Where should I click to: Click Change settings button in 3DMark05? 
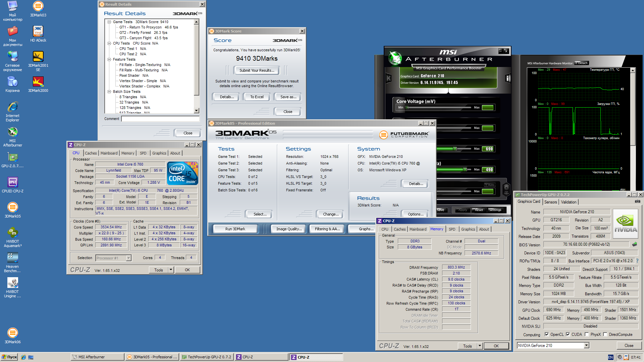330,214
